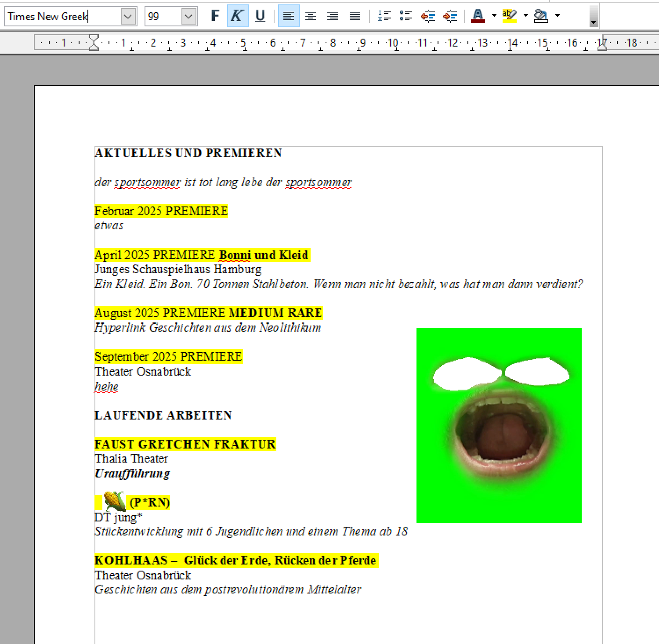Center the text horizontally
This screenshot has width=659, height=644.
311,16
